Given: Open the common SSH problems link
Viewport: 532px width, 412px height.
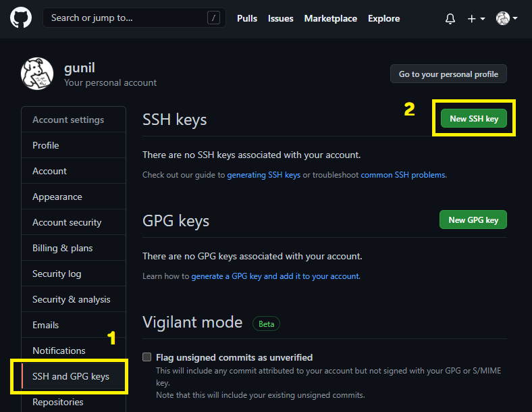Looking at the screenshot, I should coord(403,175).
